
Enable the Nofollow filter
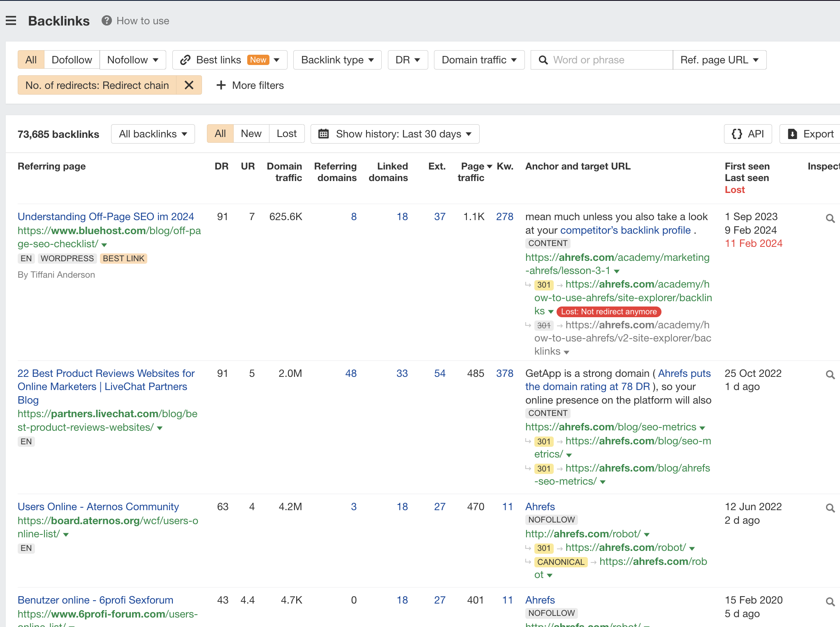coord(128,60)
